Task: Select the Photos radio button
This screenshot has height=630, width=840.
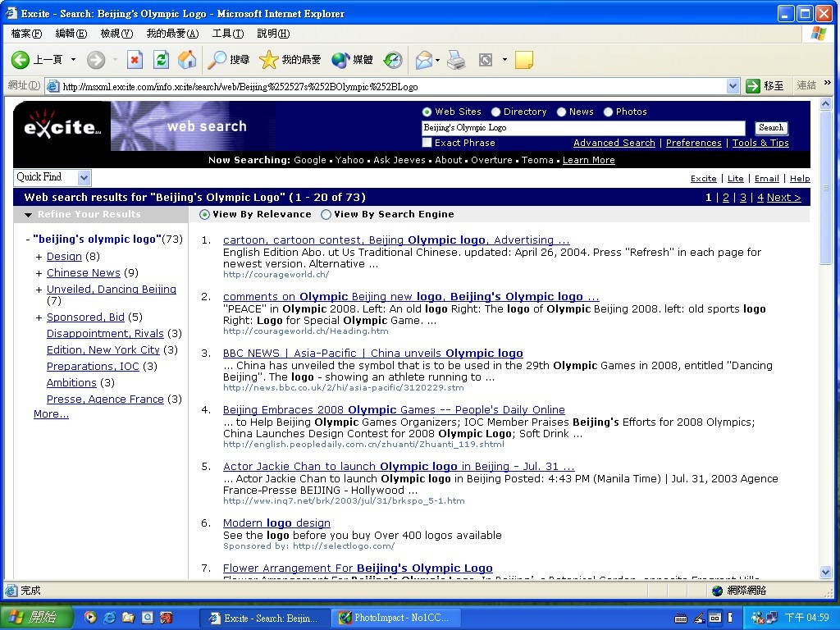Action: point(608,112)
